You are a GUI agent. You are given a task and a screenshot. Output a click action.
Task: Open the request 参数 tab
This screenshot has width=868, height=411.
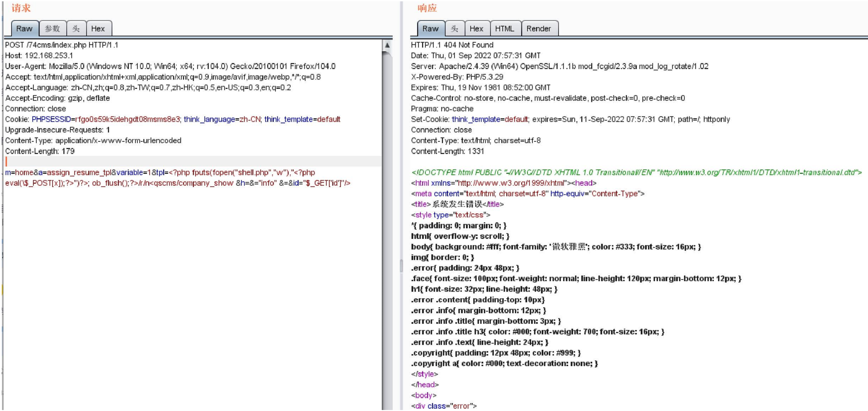click(53, 29)
